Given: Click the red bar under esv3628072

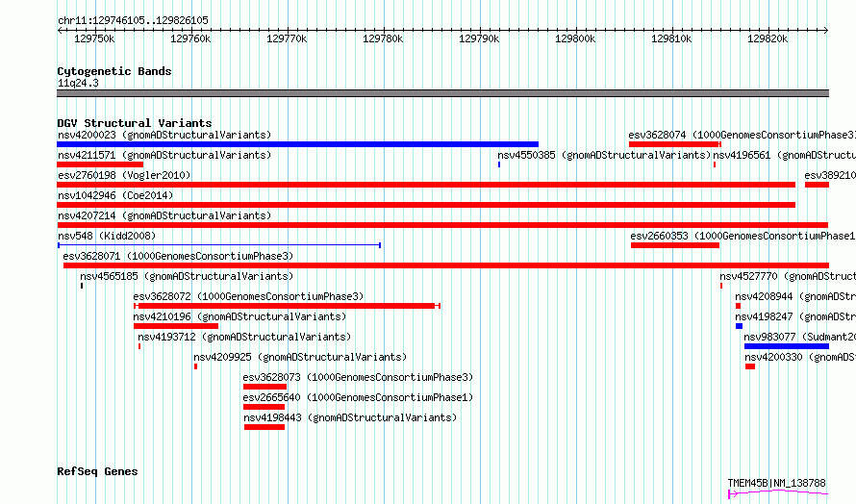Looking at the screenshot, I should (x=287, y=306).
